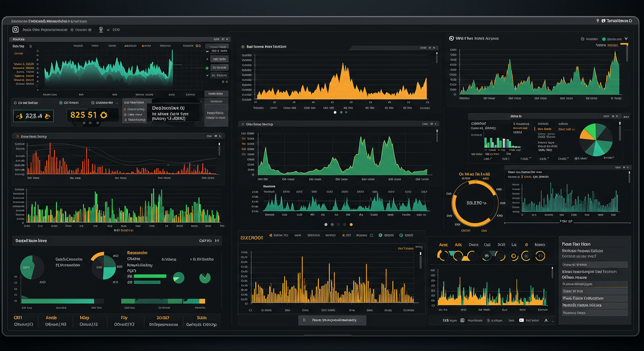The height and width of the screenshot is (351, 644).
Task: Expand the chevron dropdown at top-right chart header
Action: pos(626,39)
